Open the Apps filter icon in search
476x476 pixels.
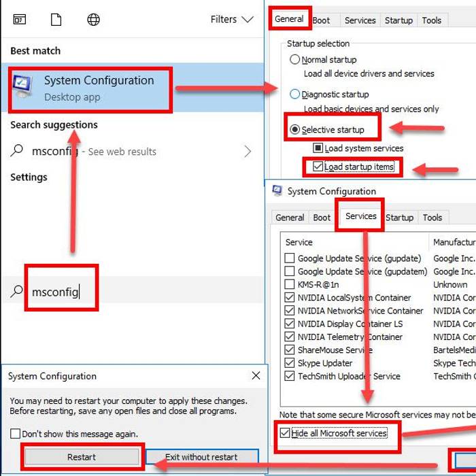pyautogui.click(x=20, y=20)
